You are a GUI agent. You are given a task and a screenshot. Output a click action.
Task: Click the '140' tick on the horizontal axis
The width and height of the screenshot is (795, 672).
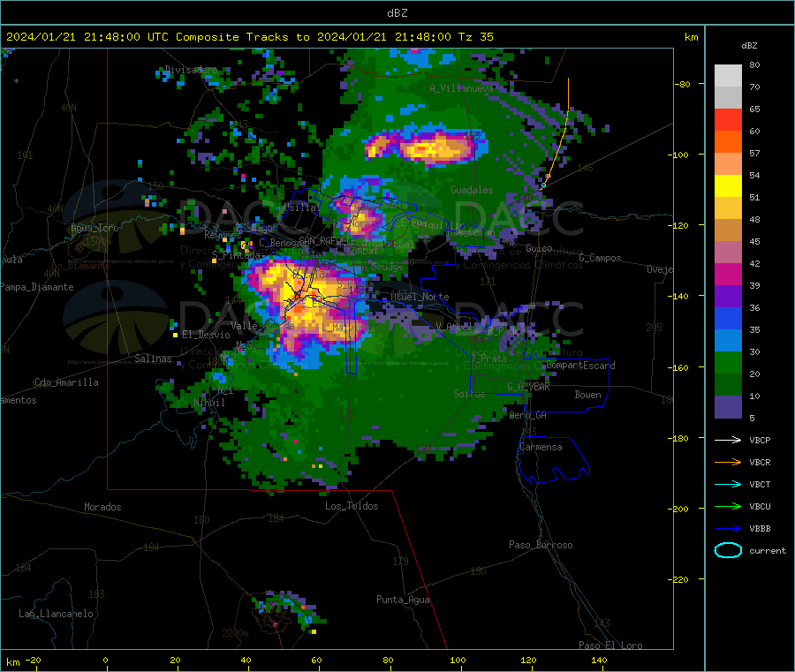pos(599,660)
